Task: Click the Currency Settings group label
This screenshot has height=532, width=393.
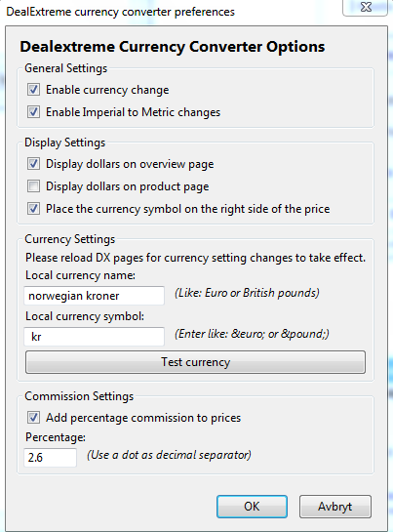Action: click(70, 239)
